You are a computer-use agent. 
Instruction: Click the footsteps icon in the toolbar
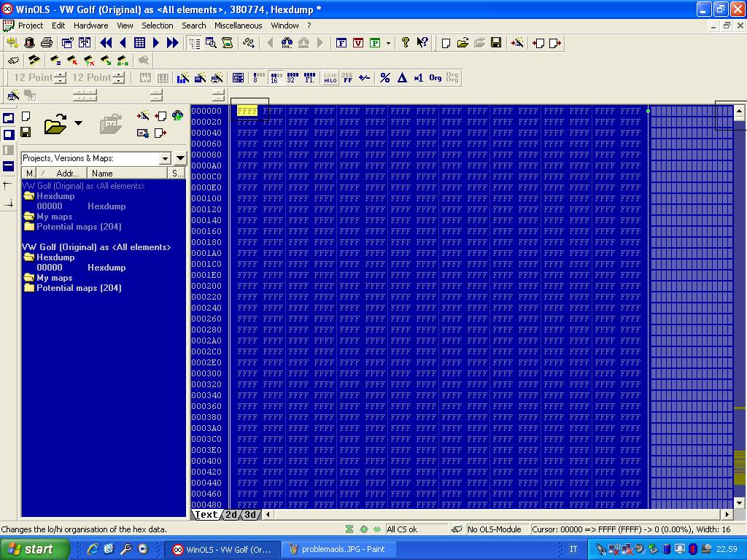(248, 43)
